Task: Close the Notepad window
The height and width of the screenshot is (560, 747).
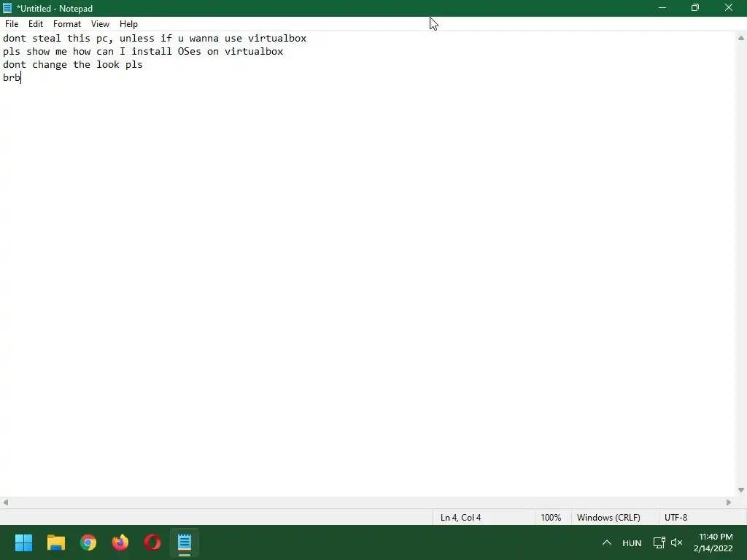Action: point(729,8)
